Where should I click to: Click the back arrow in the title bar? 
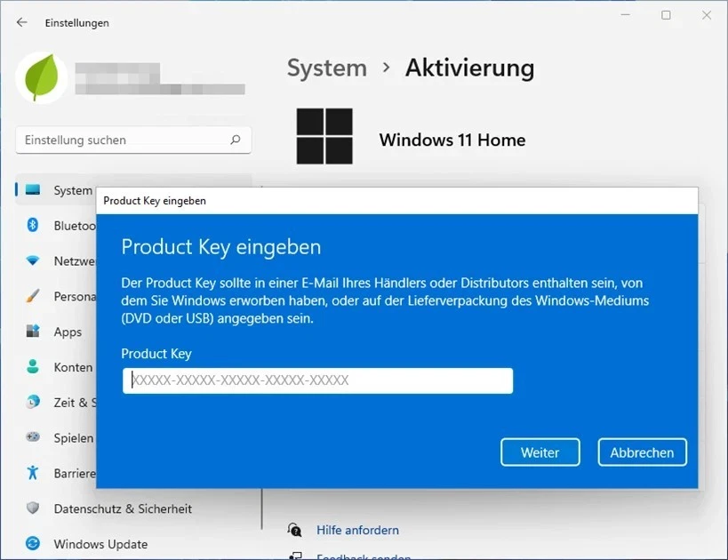[x=20, y=22]
